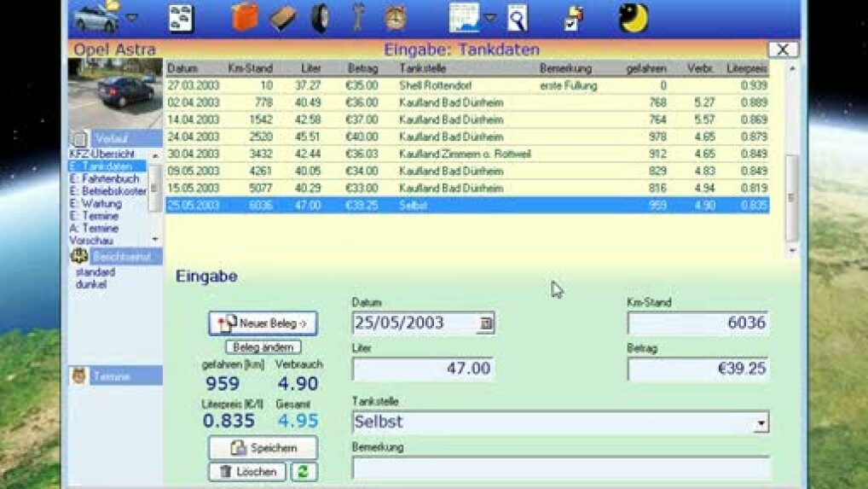
Task: Click the 'Neuer Beleg' button
Action: pyautogui.click(x=263, y=323)
